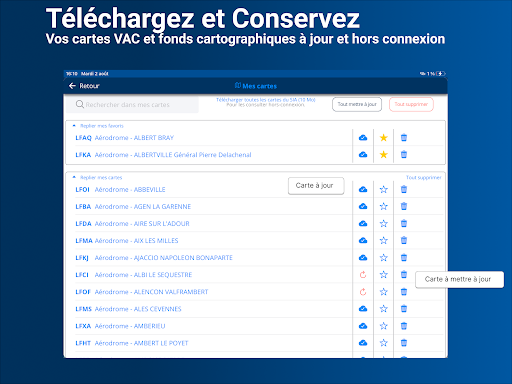Favorite LFKJ Ajaccio star
Viewport: 512px width, 384px height.
(x=384, y=258)
